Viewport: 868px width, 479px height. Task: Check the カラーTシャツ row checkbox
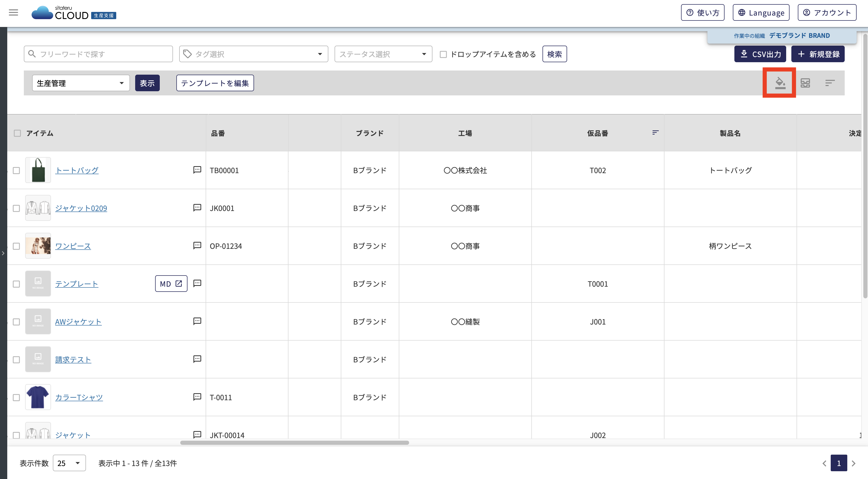[16, 397]
